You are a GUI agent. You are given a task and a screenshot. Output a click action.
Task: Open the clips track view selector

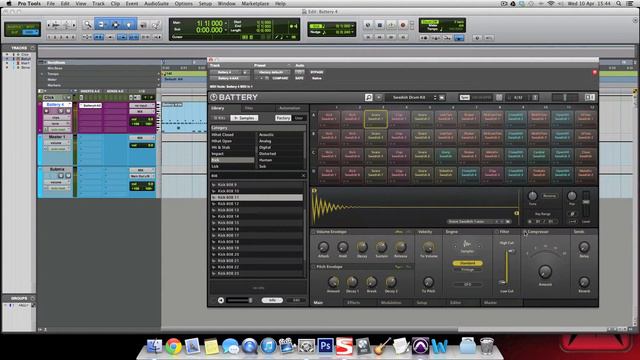click(x=56, y=118)
